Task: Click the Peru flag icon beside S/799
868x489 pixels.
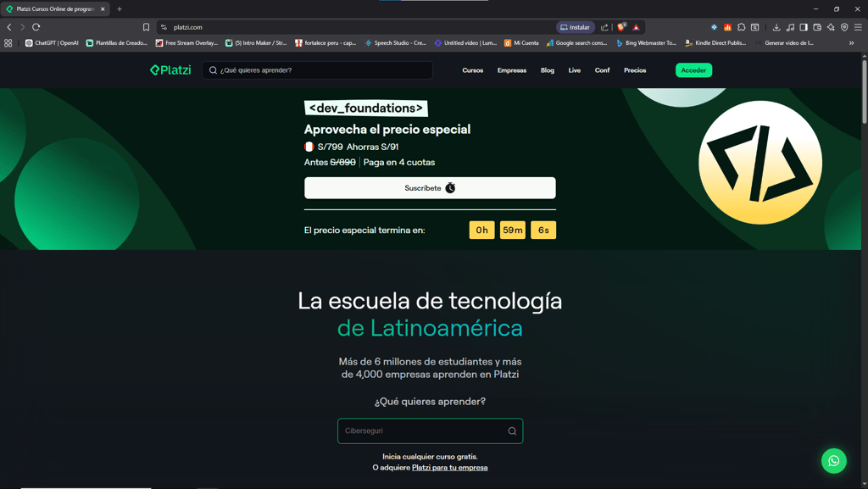Action: (x=309, y=147)
